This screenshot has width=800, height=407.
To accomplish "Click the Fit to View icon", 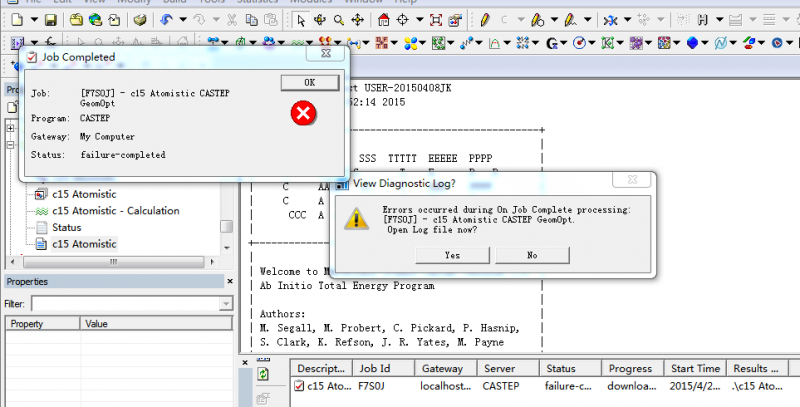I will [x=436, y=20].
